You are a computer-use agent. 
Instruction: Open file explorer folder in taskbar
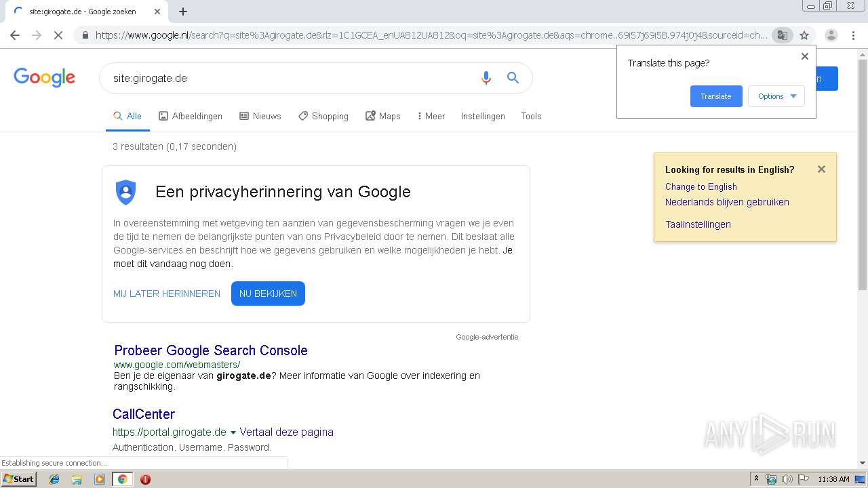pyautogui.click(x=77, y=479)
